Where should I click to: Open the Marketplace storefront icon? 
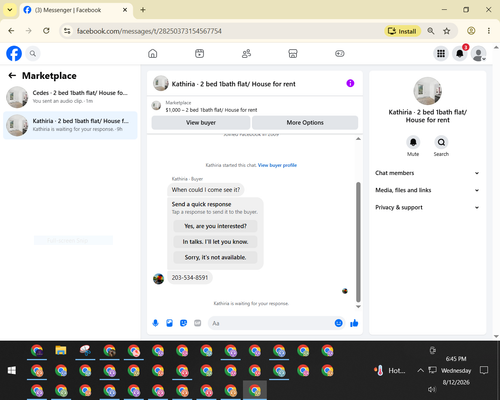pos(293,53)
